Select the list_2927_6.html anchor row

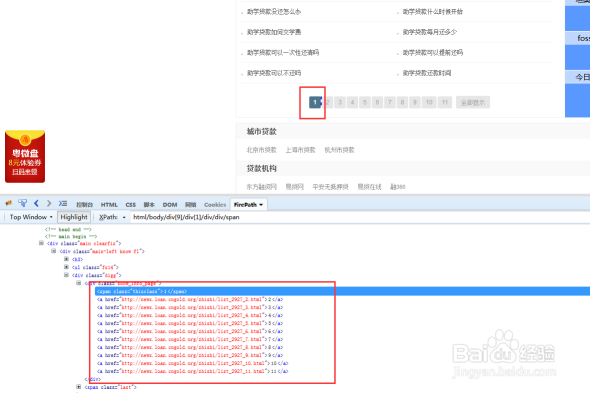(190, 331)
